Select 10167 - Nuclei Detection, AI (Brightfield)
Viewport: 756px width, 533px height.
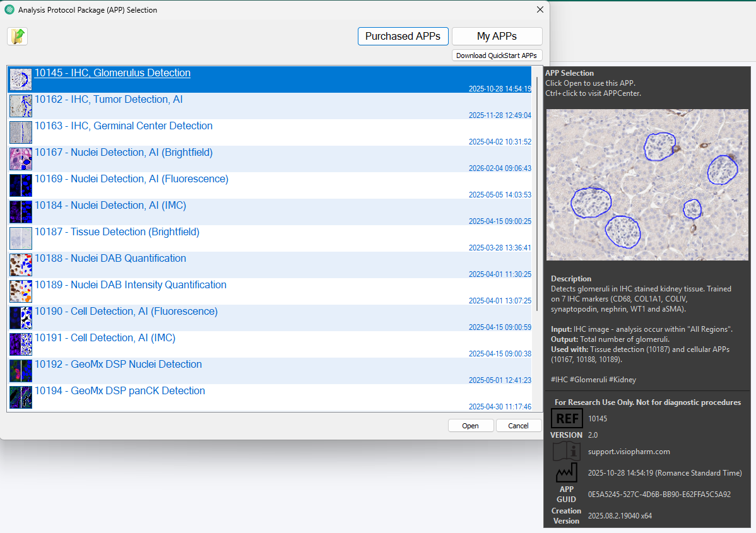(124, 152)
